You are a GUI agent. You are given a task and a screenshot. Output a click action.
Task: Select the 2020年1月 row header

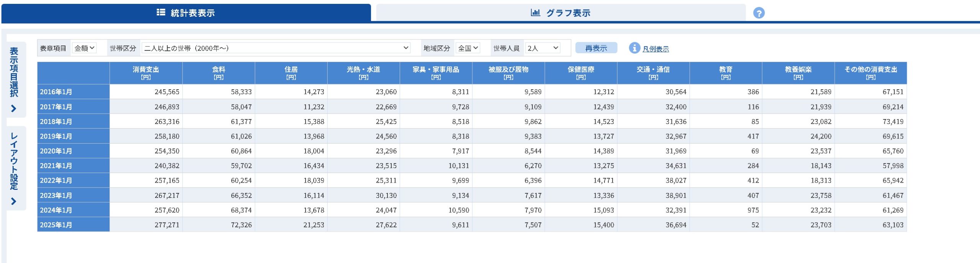pos(73,151)
